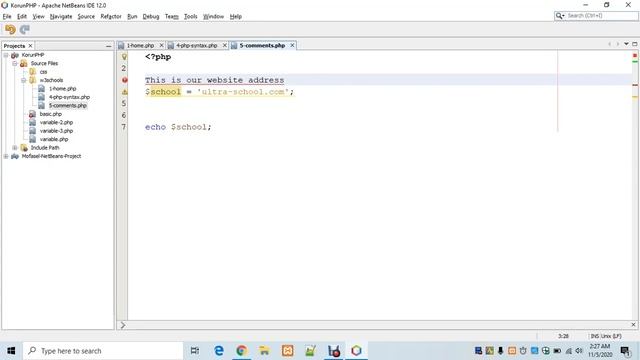
Task: Select 4-php-syntax.php in the project tree
Action: [69, 97]
